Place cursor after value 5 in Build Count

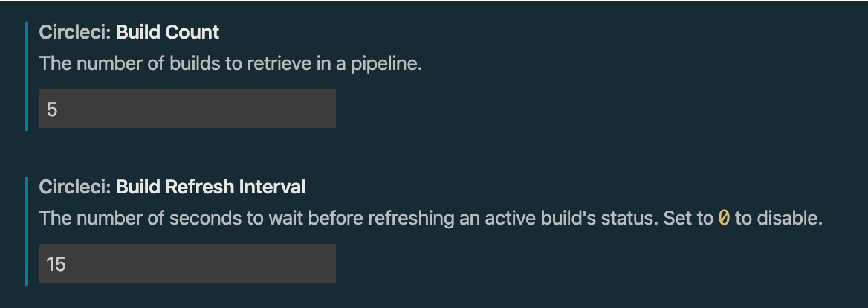59,109
